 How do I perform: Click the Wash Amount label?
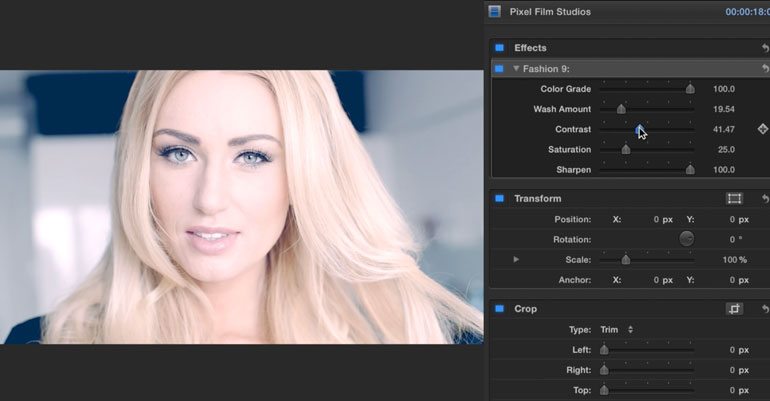point(562,109)
